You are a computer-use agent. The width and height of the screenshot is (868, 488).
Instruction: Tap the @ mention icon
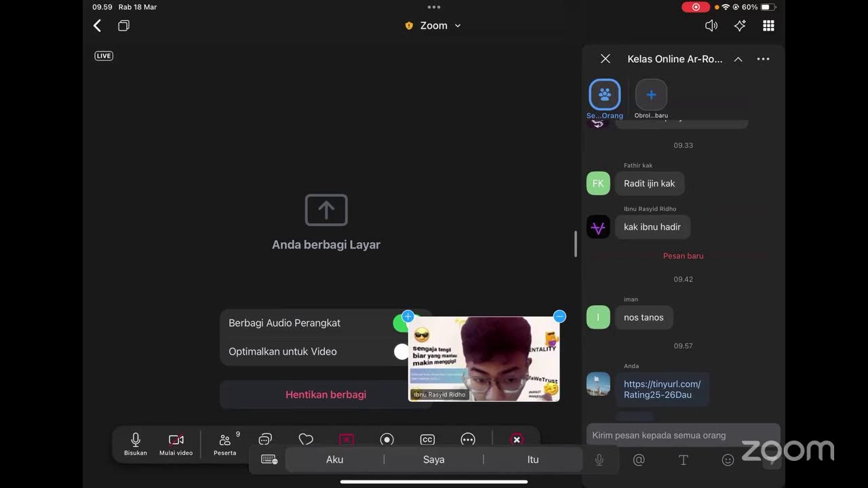[639, 460]
